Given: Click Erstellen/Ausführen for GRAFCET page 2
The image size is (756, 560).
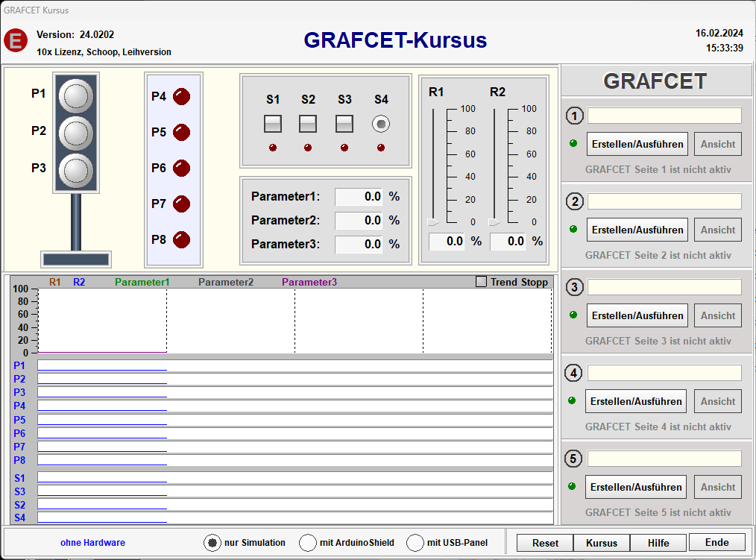Looking at the screenshot, I should pyautogui.click(x=637, y=230).
